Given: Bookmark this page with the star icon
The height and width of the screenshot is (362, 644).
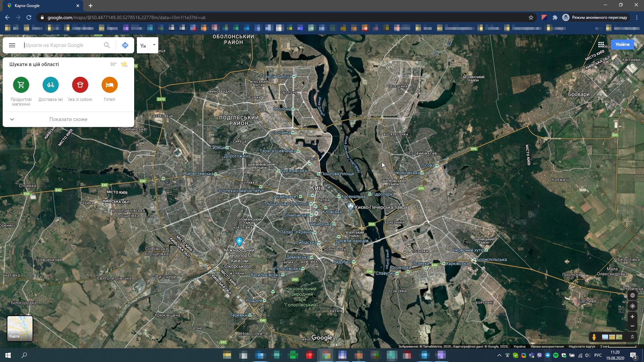Looking at the screenshot, I should point(531,17).
